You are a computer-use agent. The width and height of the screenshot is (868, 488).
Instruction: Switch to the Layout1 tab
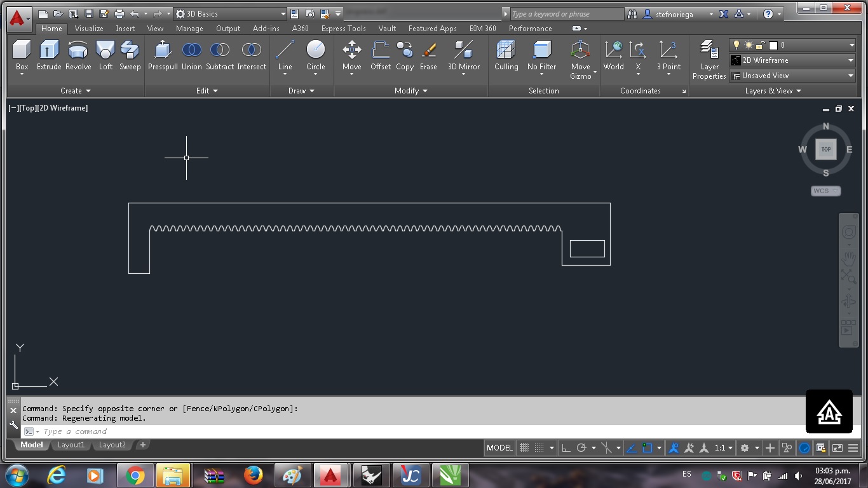71,445
